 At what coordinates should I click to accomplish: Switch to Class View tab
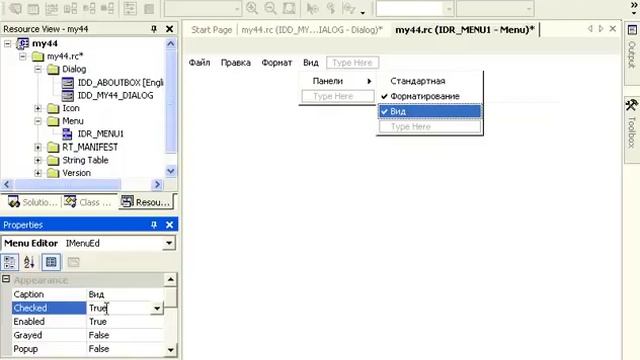[87, 202]
